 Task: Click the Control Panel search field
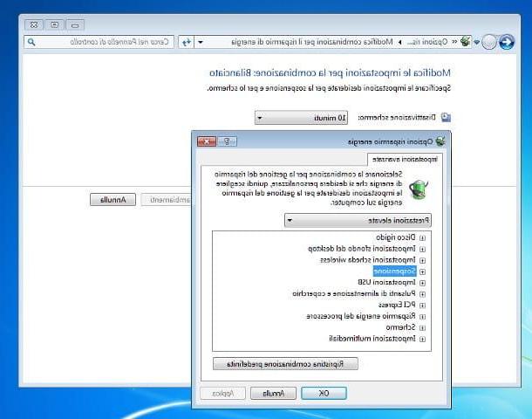click(x=99, y=42)
